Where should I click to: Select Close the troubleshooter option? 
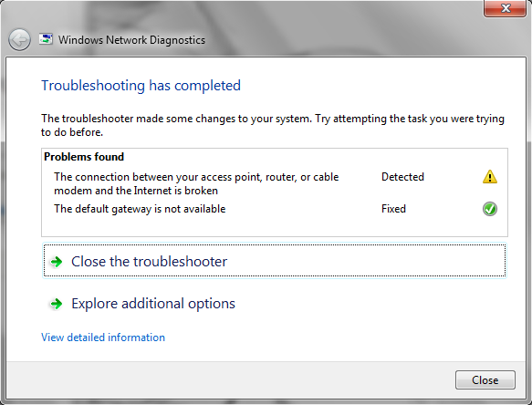click(x=275, y=261)
